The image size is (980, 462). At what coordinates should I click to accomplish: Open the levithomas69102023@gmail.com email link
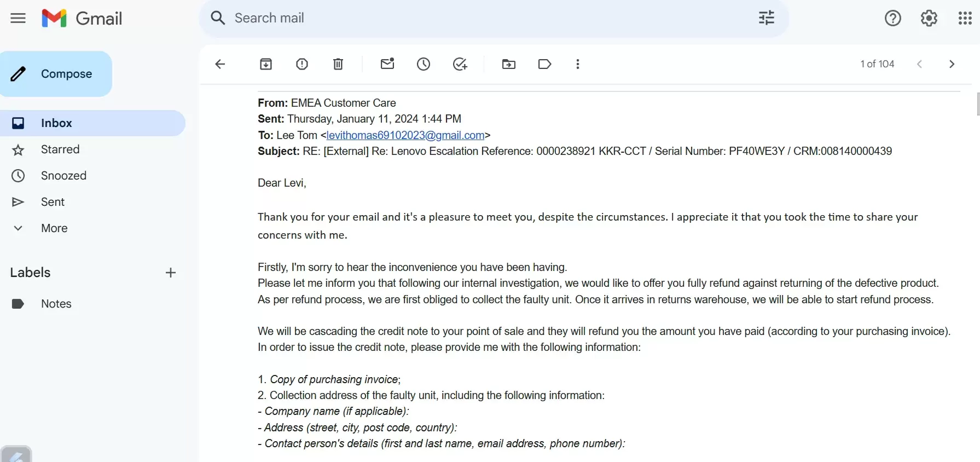point(405,135)
